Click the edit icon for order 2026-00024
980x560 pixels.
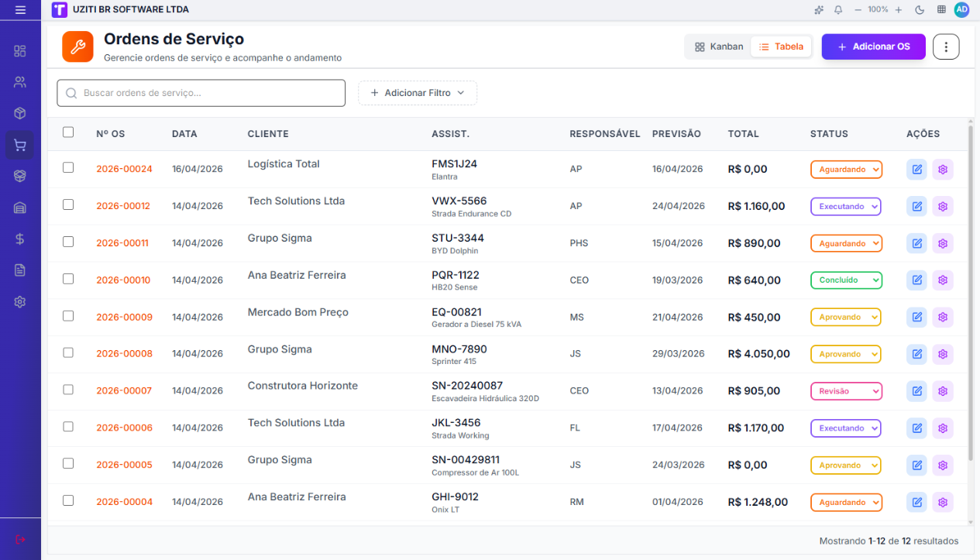point(917,170)
